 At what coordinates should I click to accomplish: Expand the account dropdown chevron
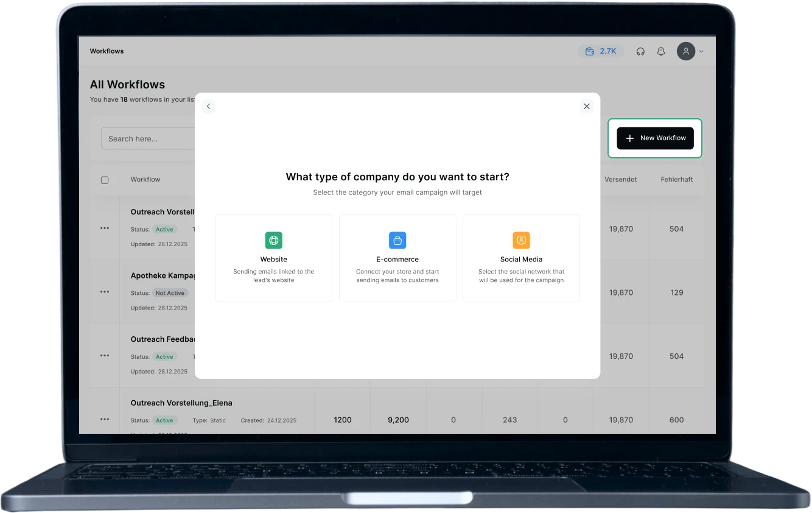pos(701,51)
